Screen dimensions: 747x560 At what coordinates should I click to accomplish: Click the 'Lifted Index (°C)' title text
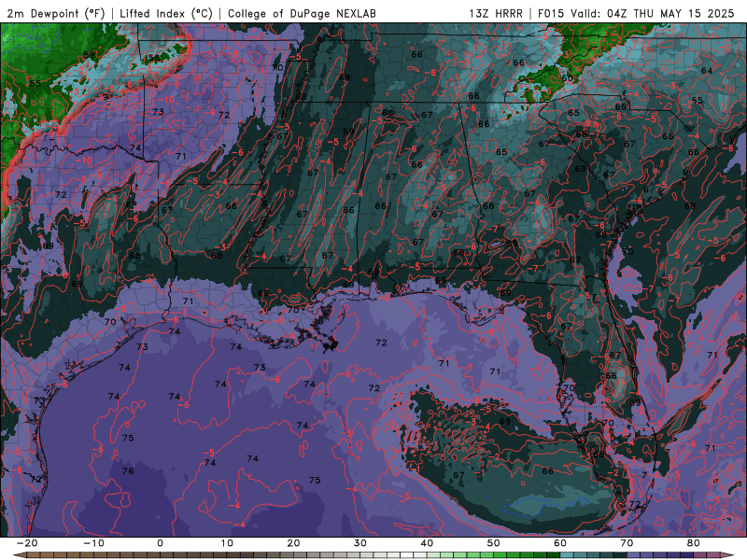click(x=166, y=13)
